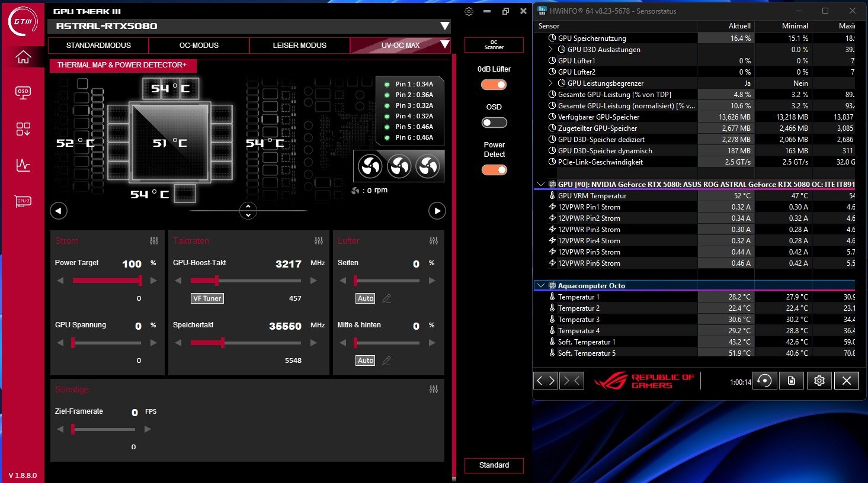Edit Seiten fan curve pencil icon
This screenshot has height=483, width=868.
point(387,298)
